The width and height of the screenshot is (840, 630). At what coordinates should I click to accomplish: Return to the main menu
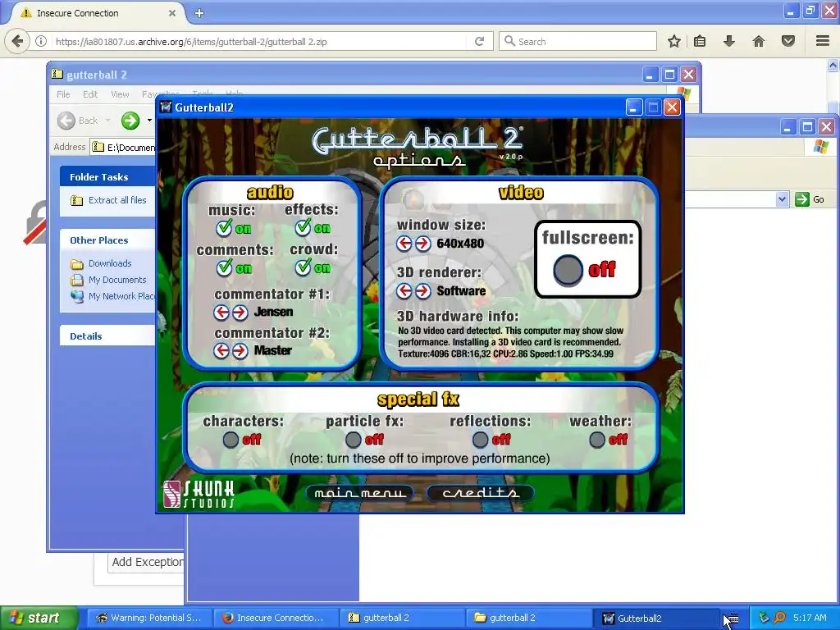359,493
